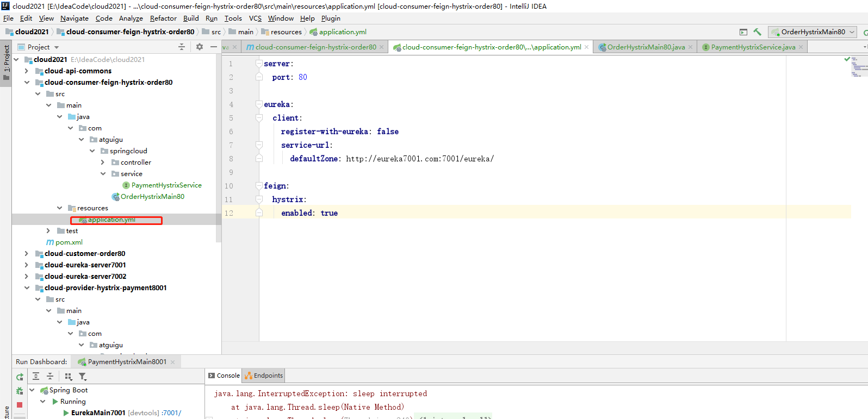Click the red stop icon in Run Dashboard
Image resolution: width=868 pixels, height=419 pixels.
[x=20, y=405]
